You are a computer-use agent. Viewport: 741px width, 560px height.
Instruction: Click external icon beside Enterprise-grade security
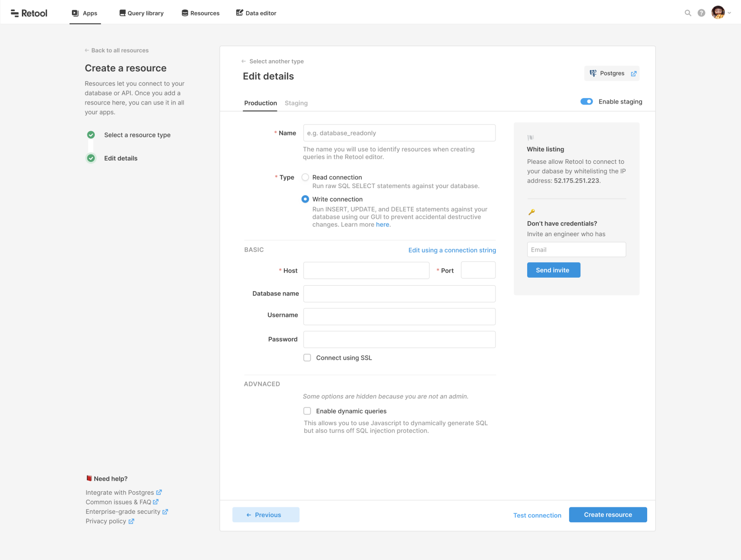[165, 512]
